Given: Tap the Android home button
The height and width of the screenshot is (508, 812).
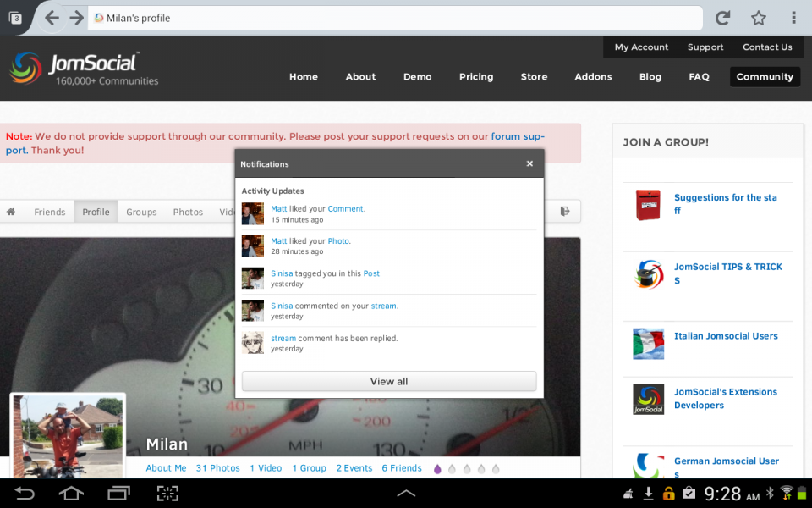Looking at the screenshot, I should pyautogui.click(x=71, y=493).
